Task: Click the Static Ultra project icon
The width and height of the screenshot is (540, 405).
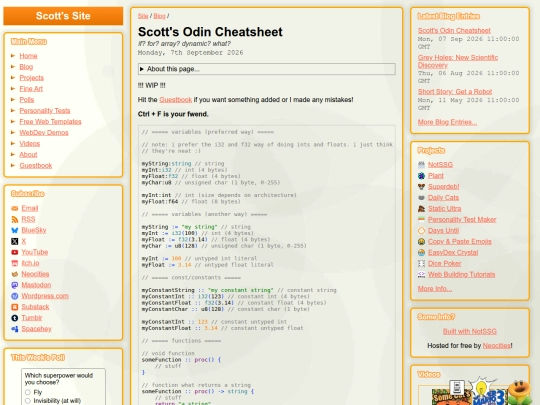Action: (421, 209)
